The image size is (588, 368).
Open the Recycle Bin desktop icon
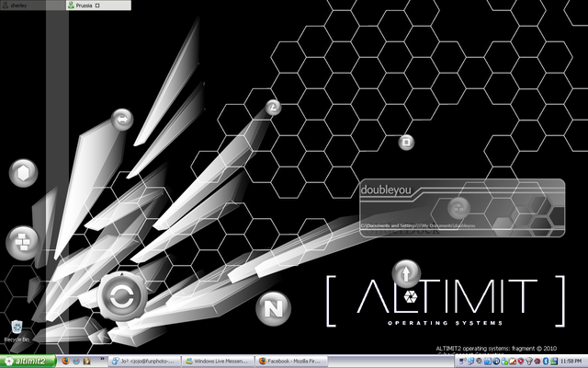(17, 331)
